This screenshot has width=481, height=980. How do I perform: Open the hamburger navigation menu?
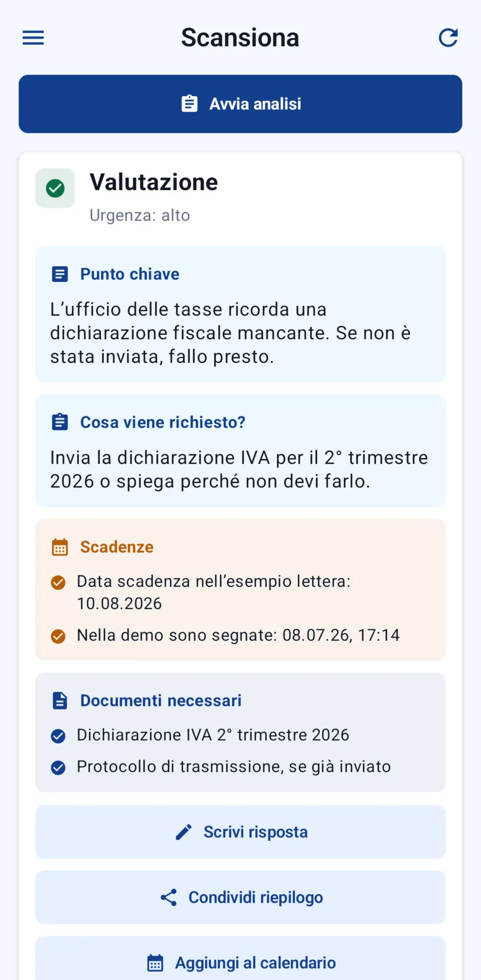point(33,38)
